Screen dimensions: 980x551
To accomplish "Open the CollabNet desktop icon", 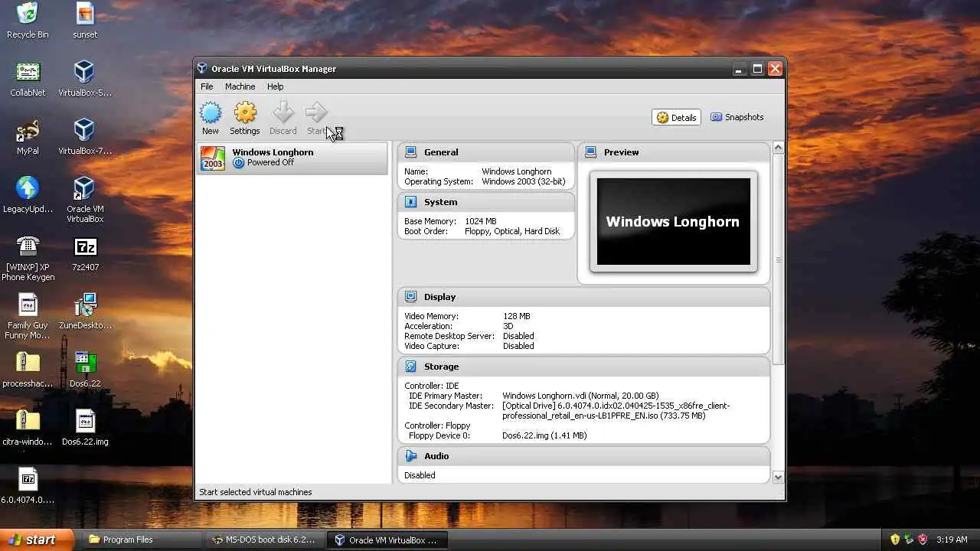I will coord(28,72).
